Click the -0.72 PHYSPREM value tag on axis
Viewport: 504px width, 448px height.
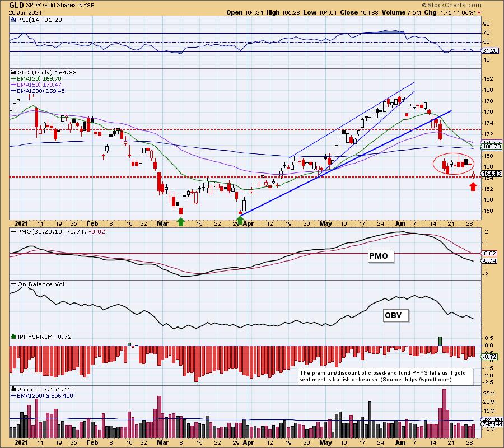point(489,357)
